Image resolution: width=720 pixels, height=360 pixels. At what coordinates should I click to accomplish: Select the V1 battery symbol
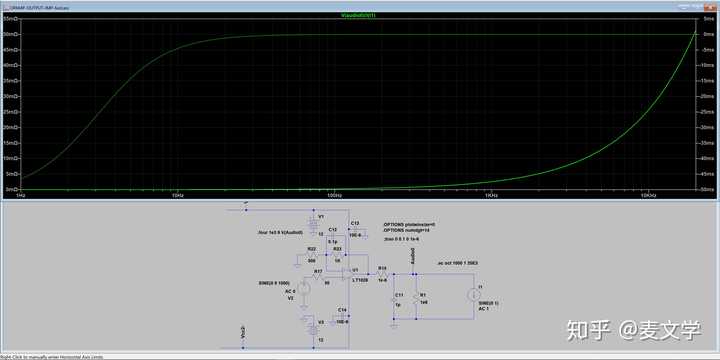tap(313, 225)
